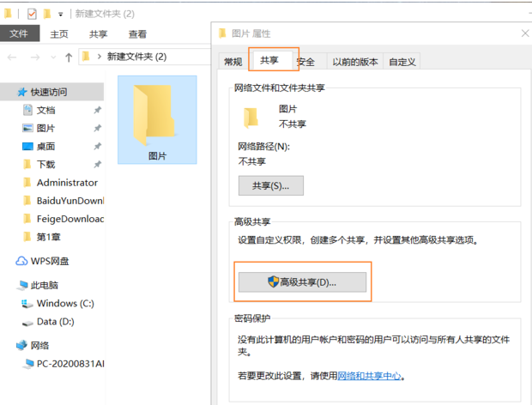Image resolution: width=532 pixels, height=405 pixels.
Task: Go forward with the forward arrow
Action: click(35, 57)
